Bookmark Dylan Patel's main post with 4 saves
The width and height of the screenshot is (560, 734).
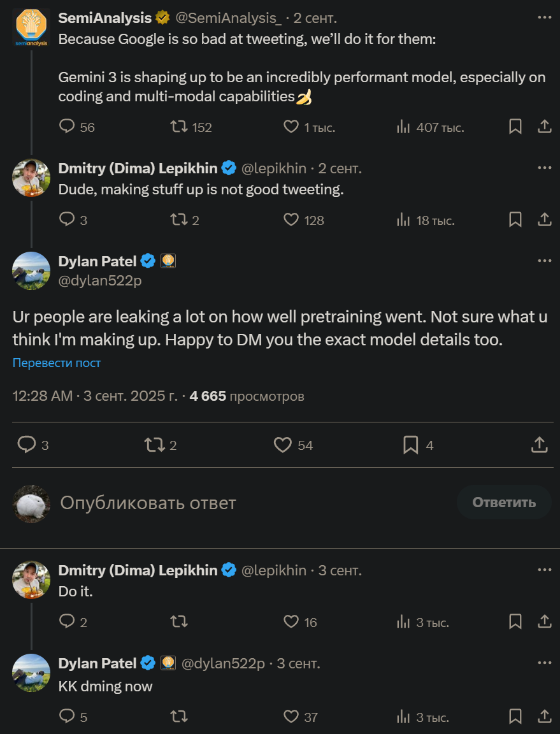[x=411, y=445]
